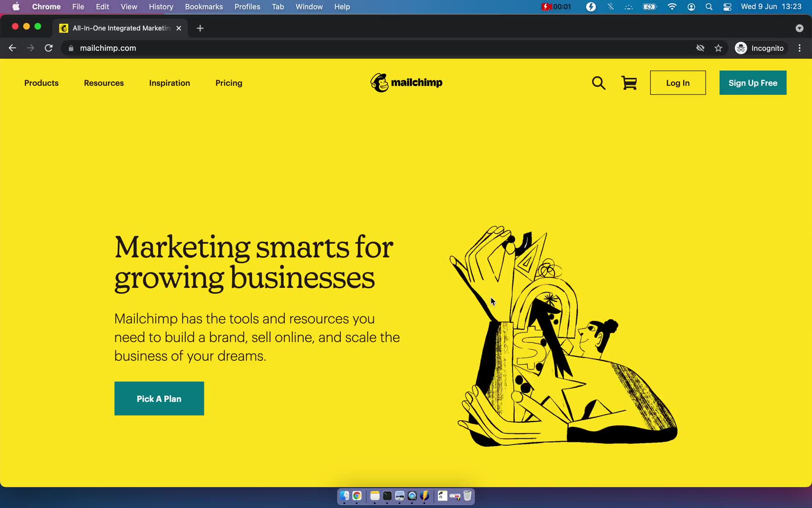
Task: Click the menu bar icon with dots and line
Action: click(628, 7)
